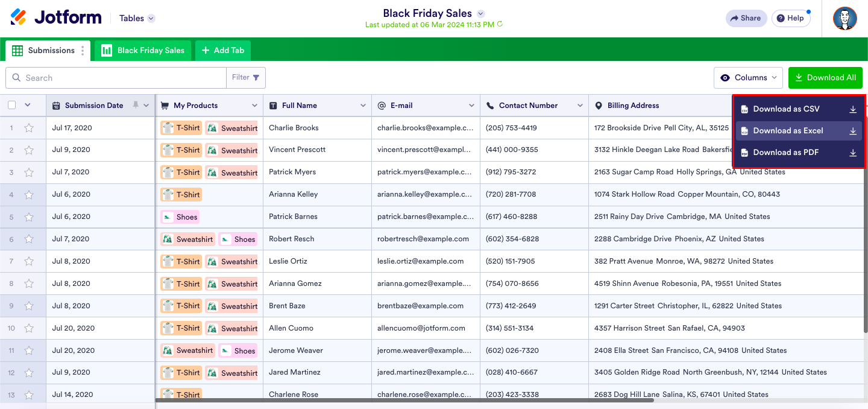Choose Download as CSV
The height and width of the screenshot is (409, 868).
799,109
